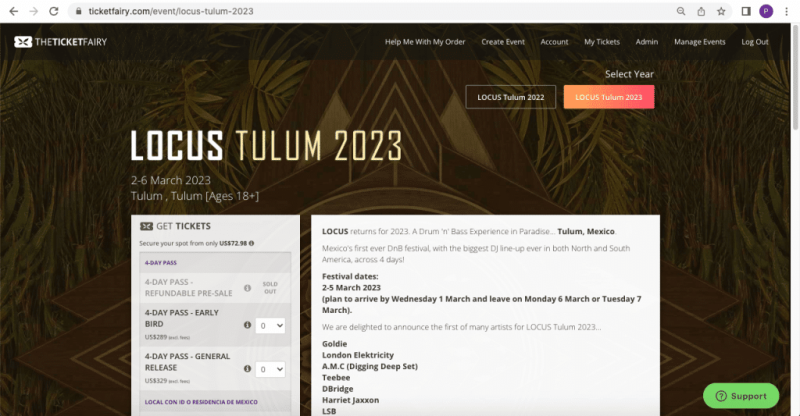Open the browser share icon
The image size is (800, 416).
(x=701, y=11)
